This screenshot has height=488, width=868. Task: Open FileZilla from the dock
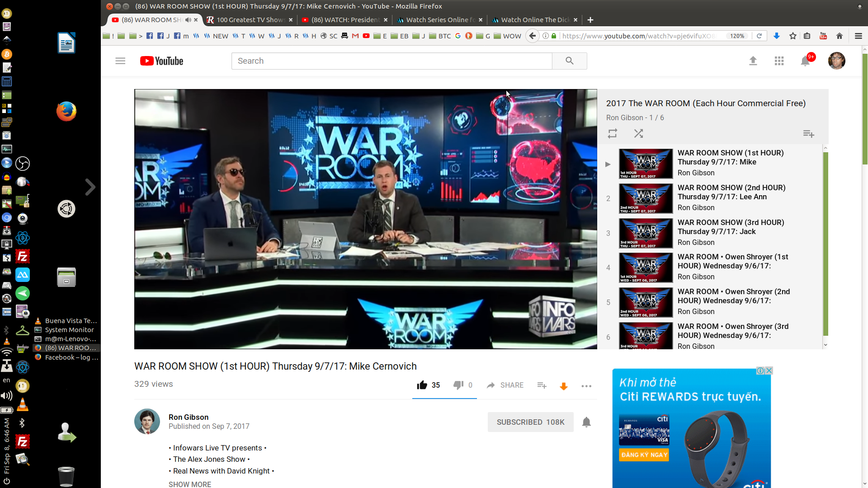click(x=23, y=257)
